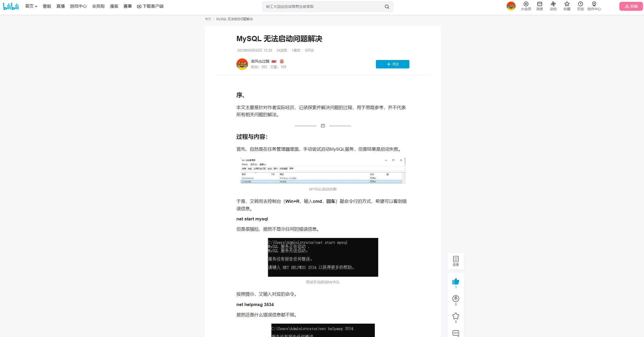Toggle the thumbs-up like button
Screen dimensions: 644x337
coord(456,282)
